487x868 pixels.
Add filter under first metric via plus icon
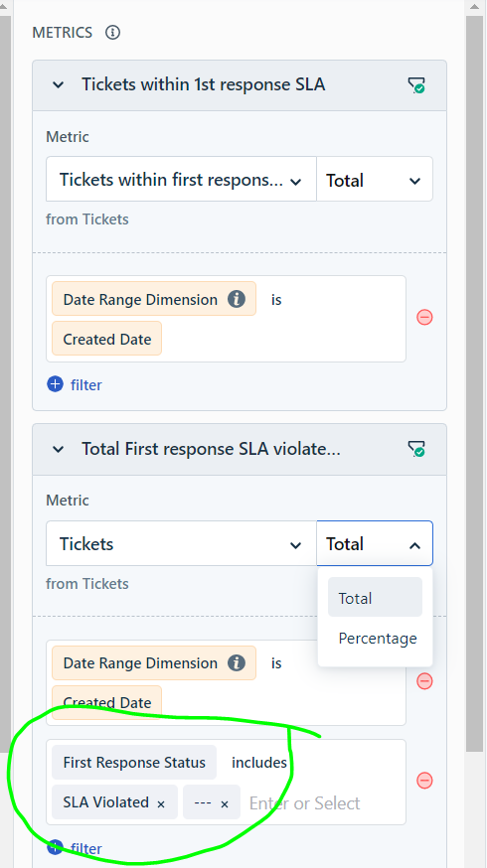pyautogui.click(x=55, y=384)
